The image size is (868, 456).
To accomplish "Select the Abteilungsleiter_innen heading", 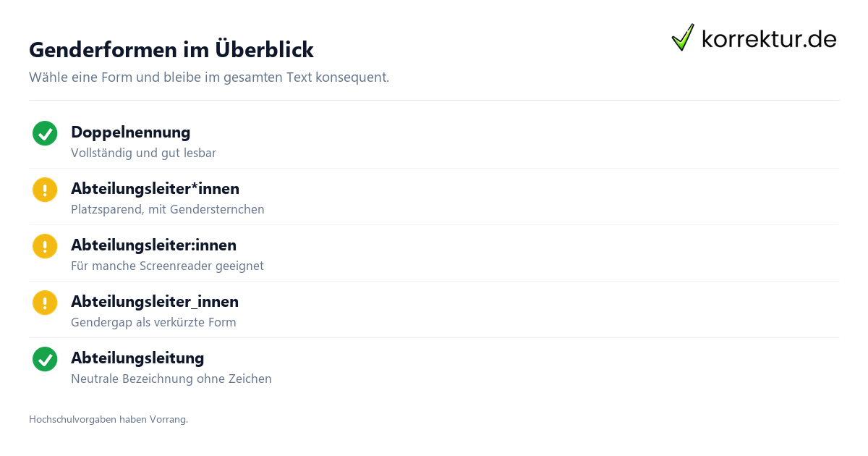I will click(x=155, y=302).
